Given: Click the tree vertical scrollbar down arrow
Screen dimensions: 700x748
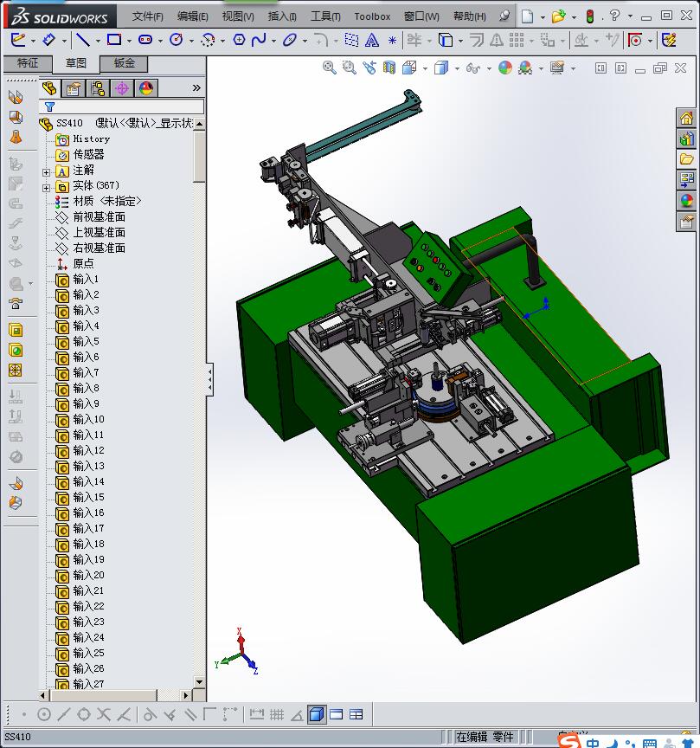Looking at the screenshot, I should (199, 682).
